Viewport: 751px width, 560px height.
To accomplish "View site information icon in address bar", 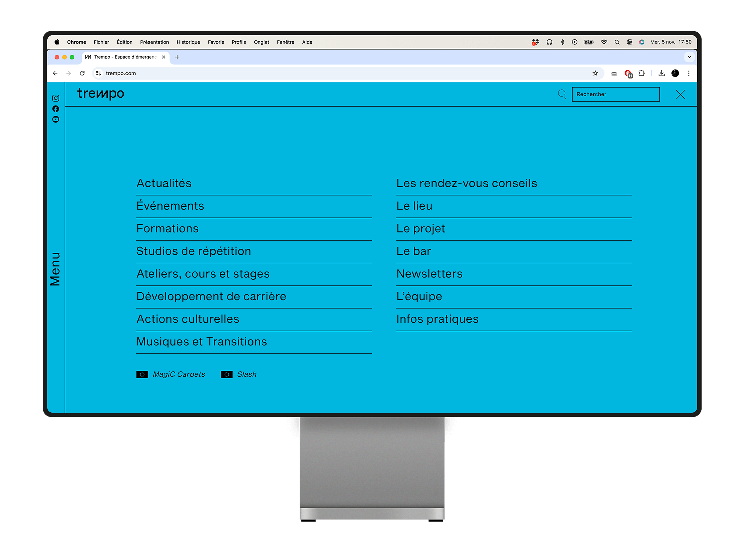I will coord(98,73).
